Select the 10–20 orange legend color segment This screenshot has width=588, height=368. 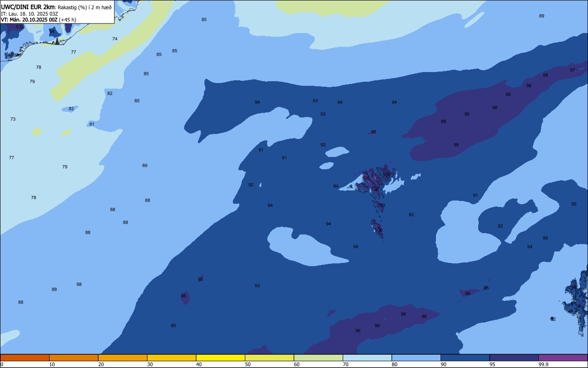click(73, 357)
